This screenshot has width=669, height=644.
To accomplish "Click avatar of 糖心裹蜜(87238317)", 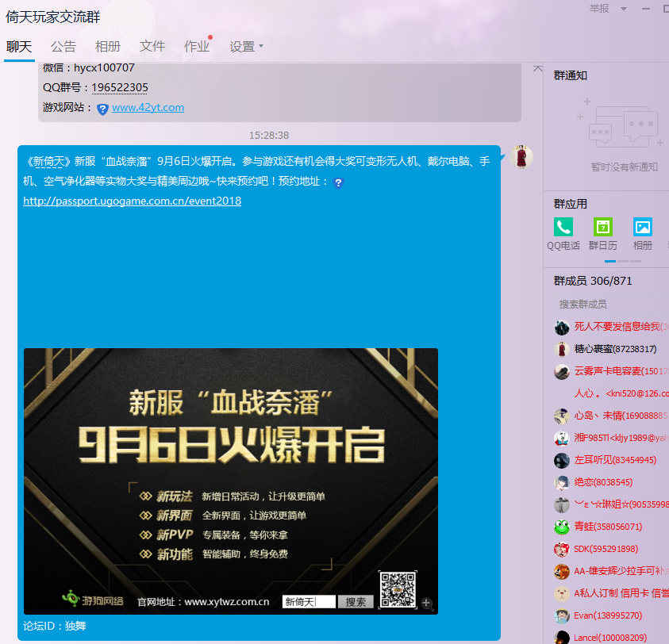I will (562, 350).
